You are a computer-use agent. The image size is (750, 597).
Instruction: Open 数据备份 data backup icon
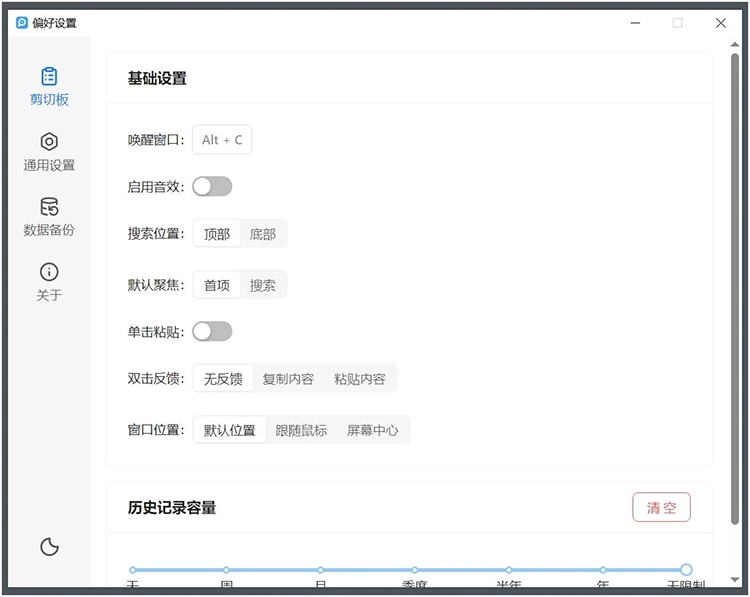click(49, 207)
